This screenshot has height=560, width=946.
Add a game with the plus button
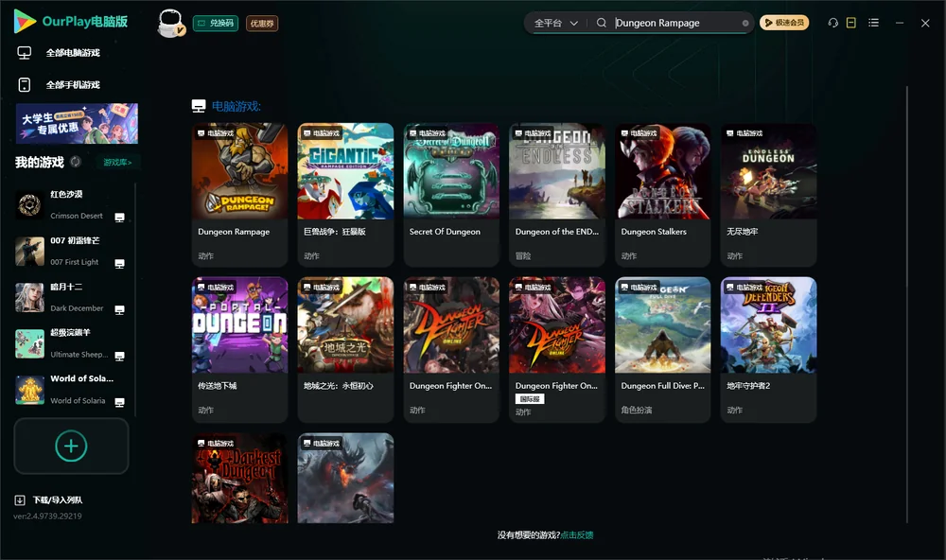coord(71,446)
